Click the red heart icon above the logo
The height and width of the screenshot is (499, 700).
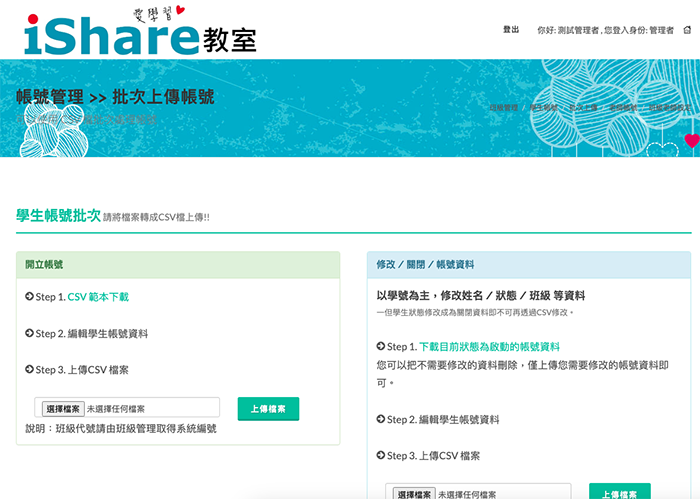point(179,11)
